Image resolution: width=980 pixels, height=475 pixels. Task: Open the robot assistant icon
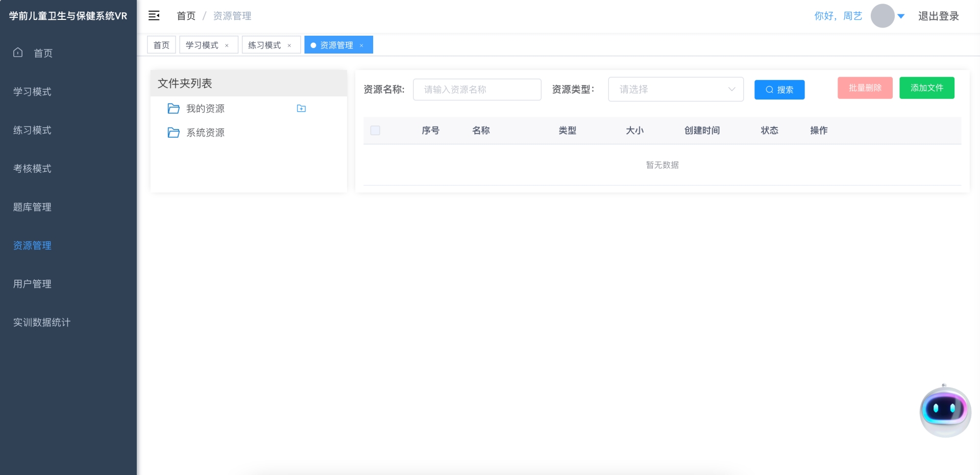(x=945, y=411)
